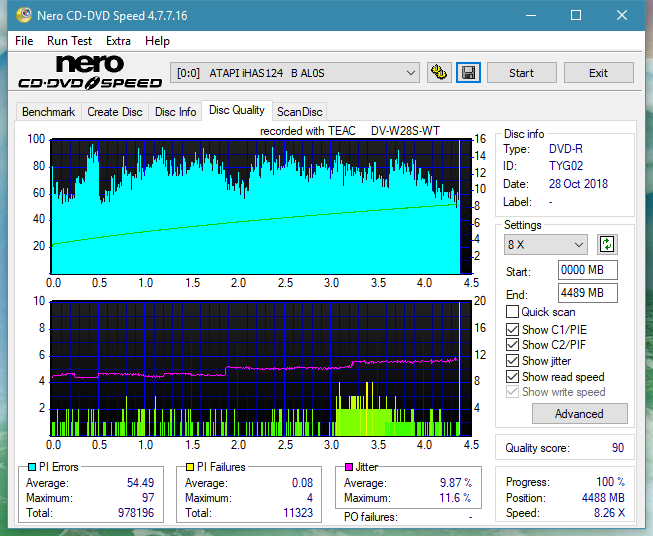This screenshot has width=653, height=536.
Task: Minimize the Nero CD-DVD Speed window
Action: click(531, 15)
